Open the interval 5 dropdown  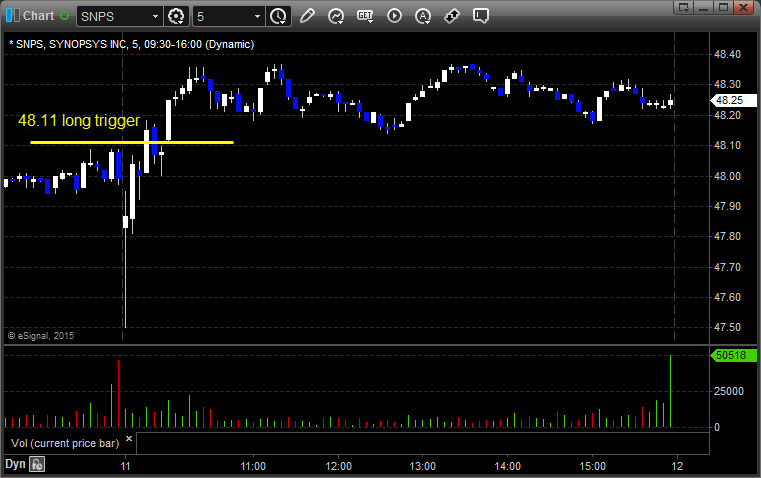(x=257, y=16)
